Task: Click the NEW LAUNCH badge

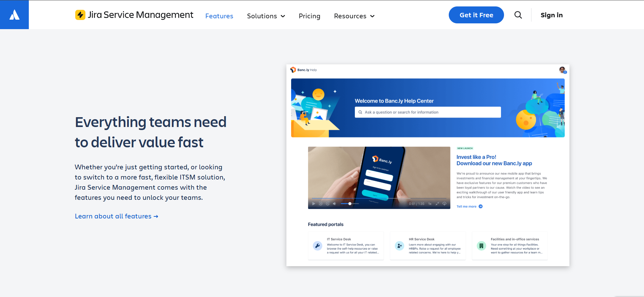Action: (465, 148)
